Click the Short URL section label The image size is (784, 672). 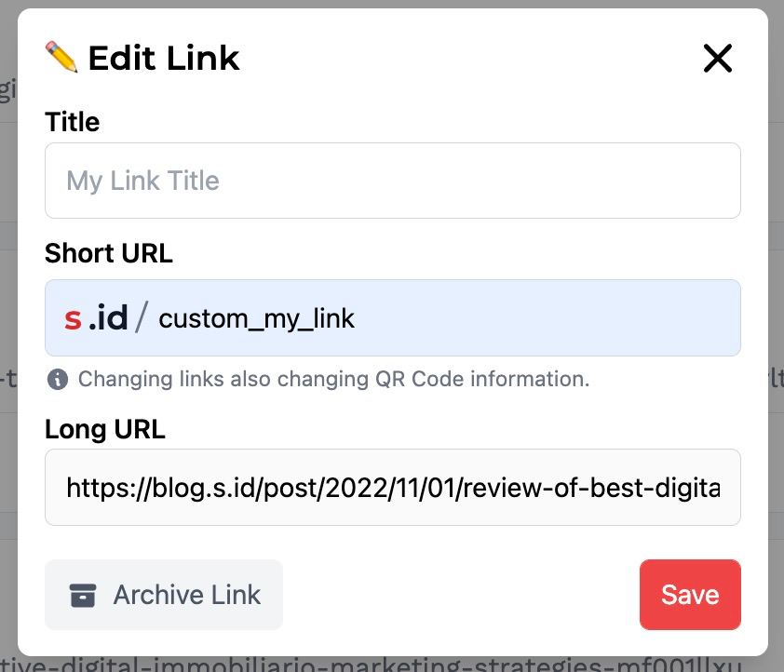click(108, 253)
